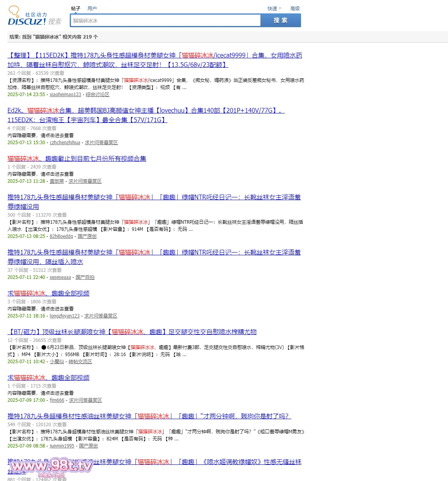Open author profile junmin1995

pos(62,446)
